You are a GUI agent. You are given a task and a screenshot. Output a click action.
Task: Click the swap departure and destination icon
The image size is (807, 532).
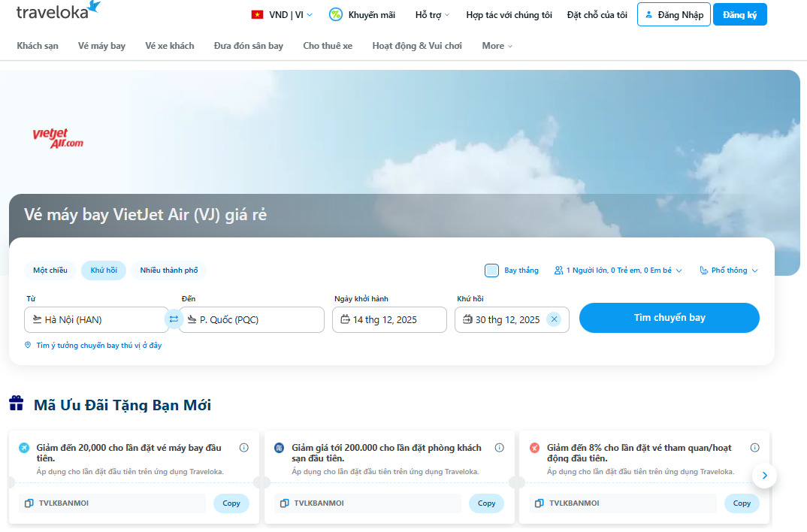coord(174,318)
